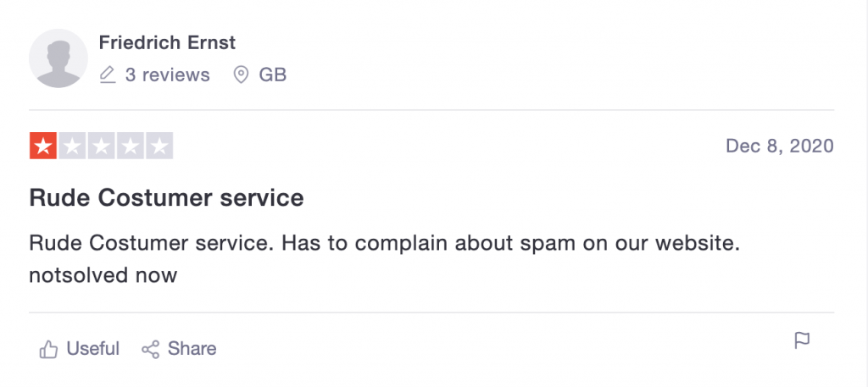Click the pencil reviews icon
This screenshot has height=387, width=868.
tap(108, 75)
